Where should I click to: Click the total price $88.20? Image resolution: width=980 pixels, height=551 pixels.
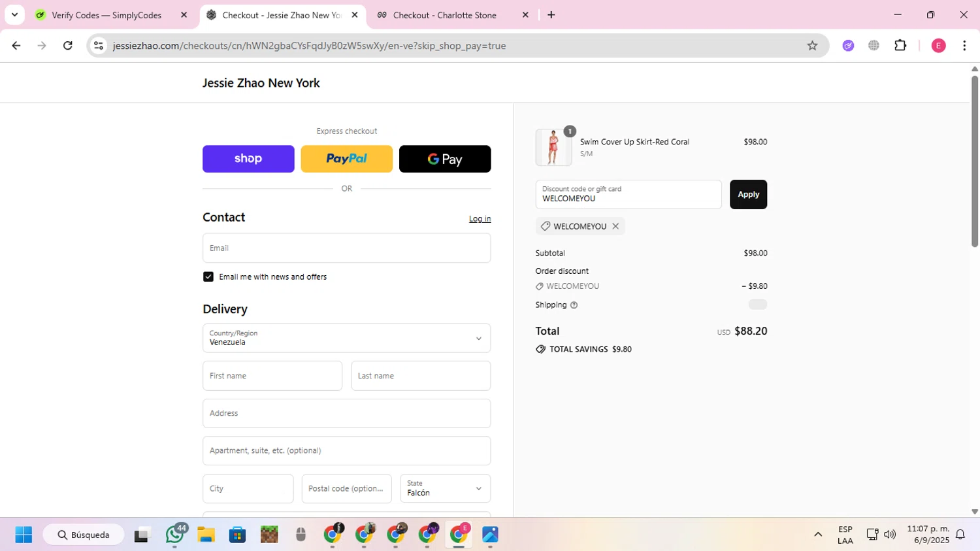(751, 331)
